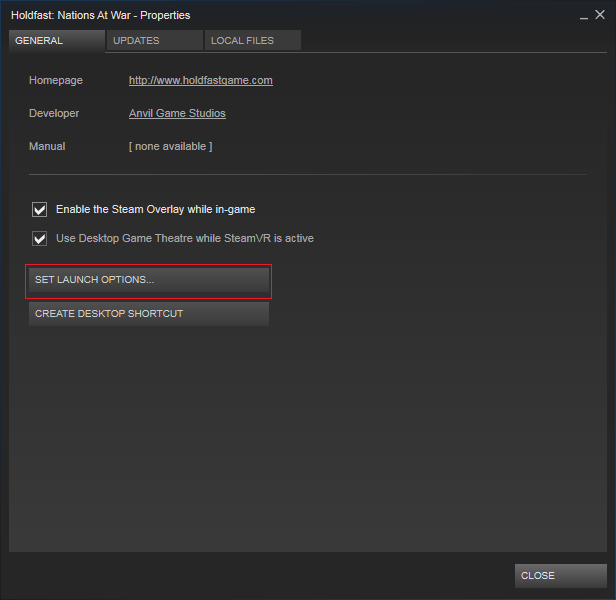Close the window with the X icon

click(601, 15)
